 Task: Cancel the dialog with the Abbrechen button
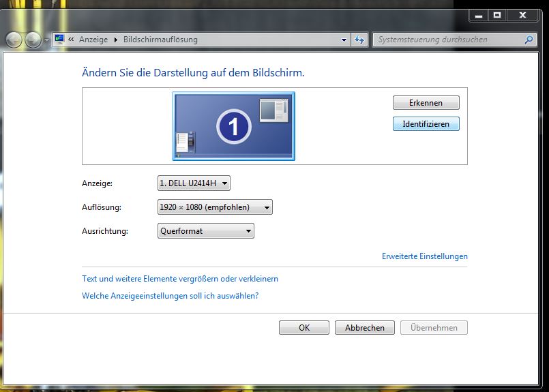pos(365,328)
